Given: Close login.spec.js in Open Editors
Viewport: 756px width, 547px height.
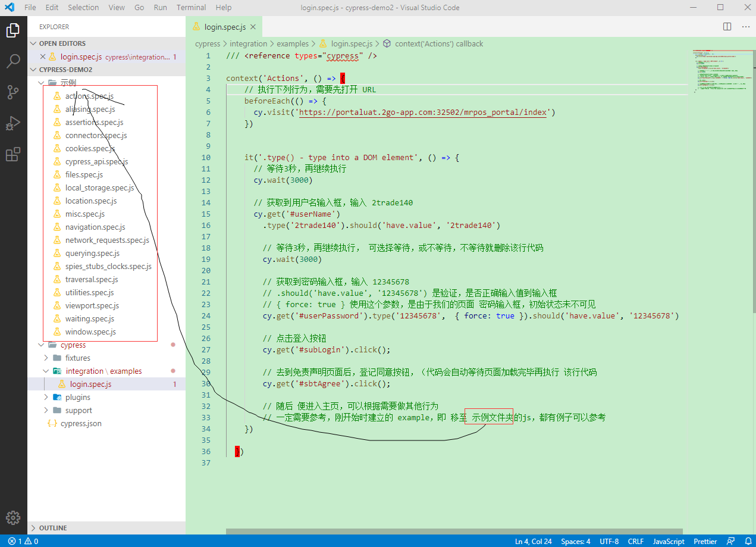Looking at the screenshot, I should [42, 57].
